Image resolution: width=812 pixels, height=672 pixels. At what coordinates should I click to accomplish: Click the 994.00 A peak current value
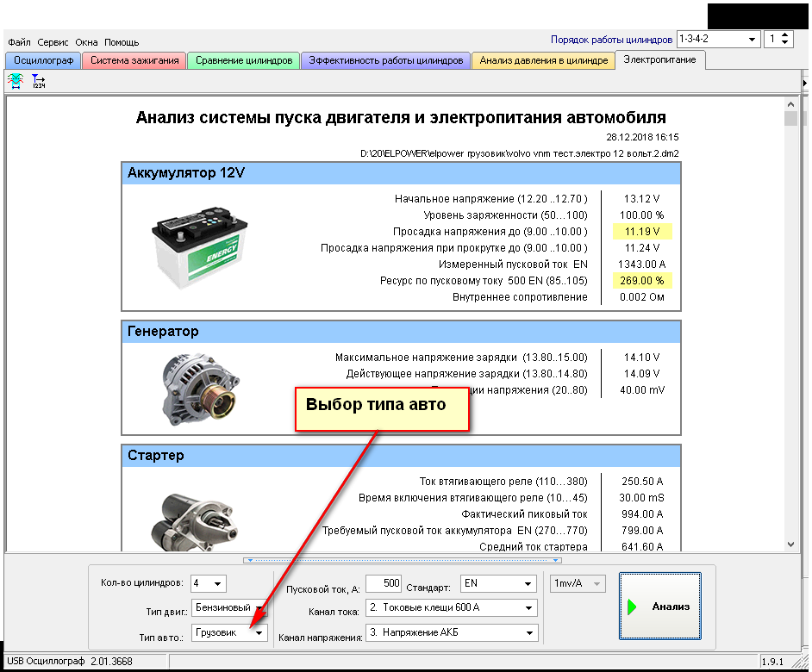coord(642,514)
